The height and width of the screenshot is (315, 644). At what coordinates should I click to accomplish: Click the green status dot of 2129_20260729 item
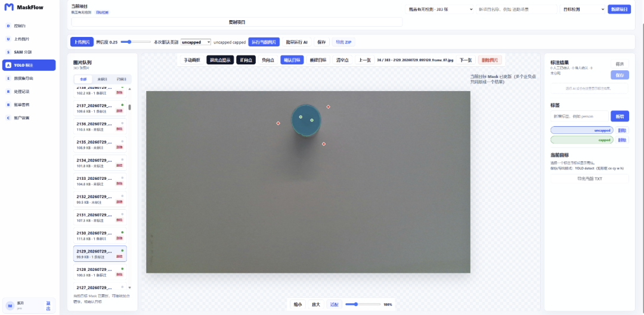tap(122, 251)
